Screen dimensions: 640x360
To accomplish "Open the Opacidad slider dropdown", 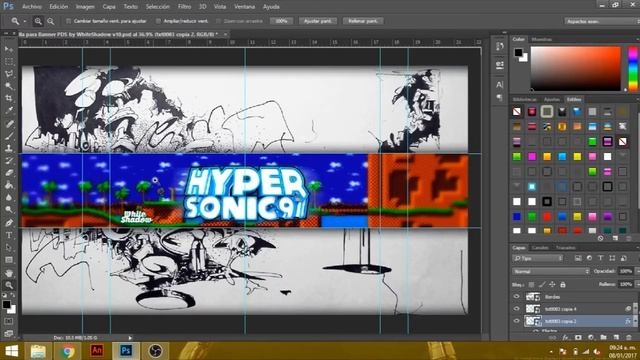I will coord(638,271).
